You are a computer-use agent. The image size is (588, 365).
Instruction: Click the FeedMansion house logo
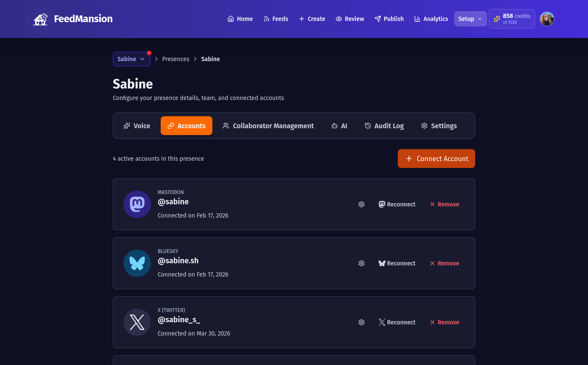[x=41, y=19]
